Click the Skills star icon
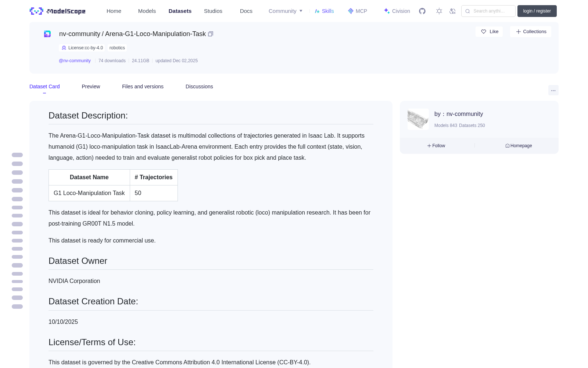This screenshot has width=588, height=368. pos(317,11)
